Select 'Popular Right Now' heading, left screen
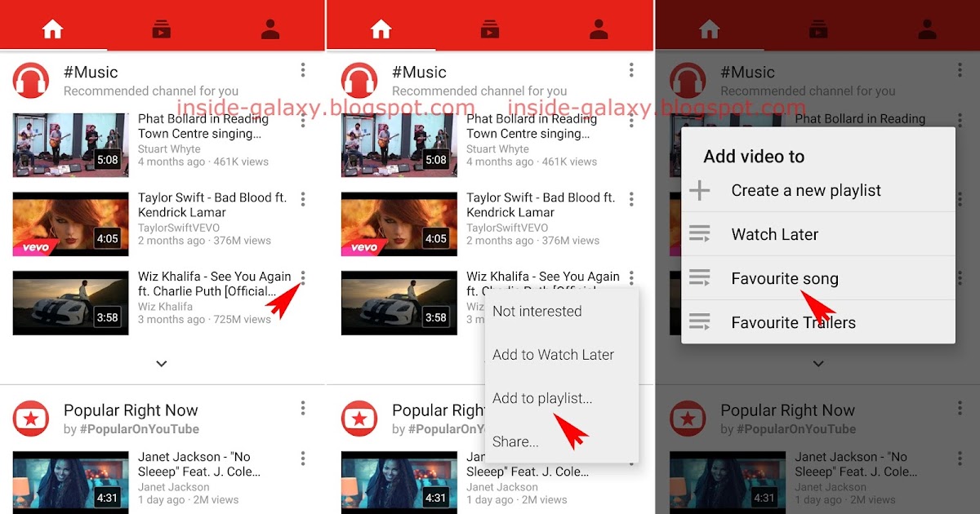The width and height of the screenshot is (980, 514). coord(131,410)
